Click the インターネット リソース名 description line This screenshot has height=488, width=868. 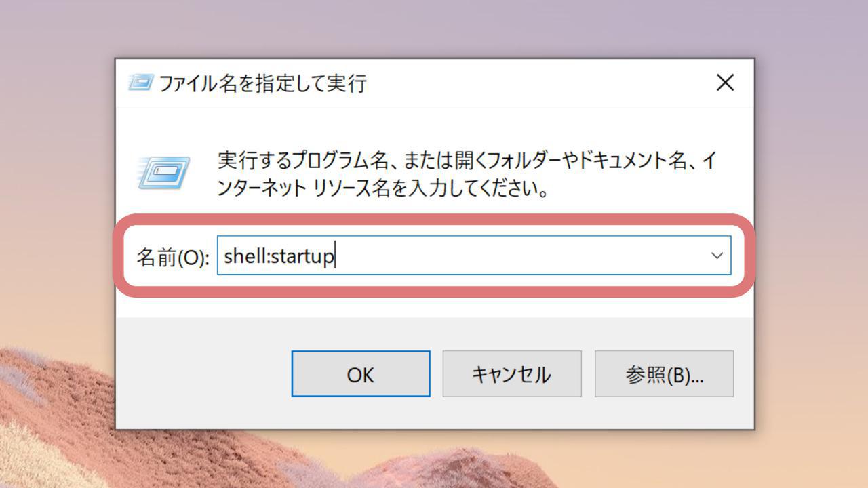tap(382, 188)
